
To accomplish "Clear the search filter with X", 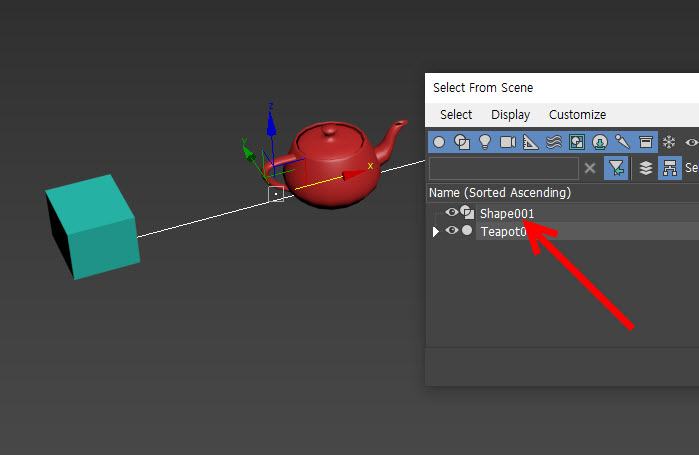I will (590, 168).
